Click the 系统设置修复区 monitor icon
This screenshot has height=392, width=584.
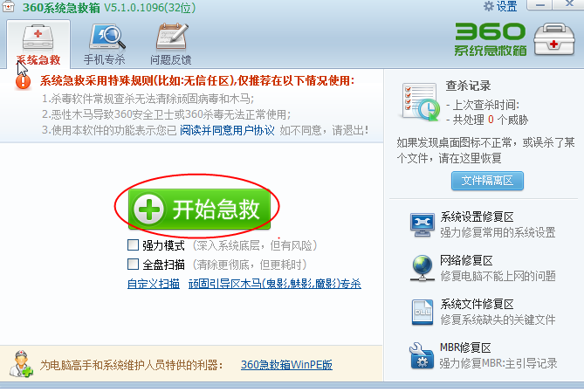click(x=422, y=225)
